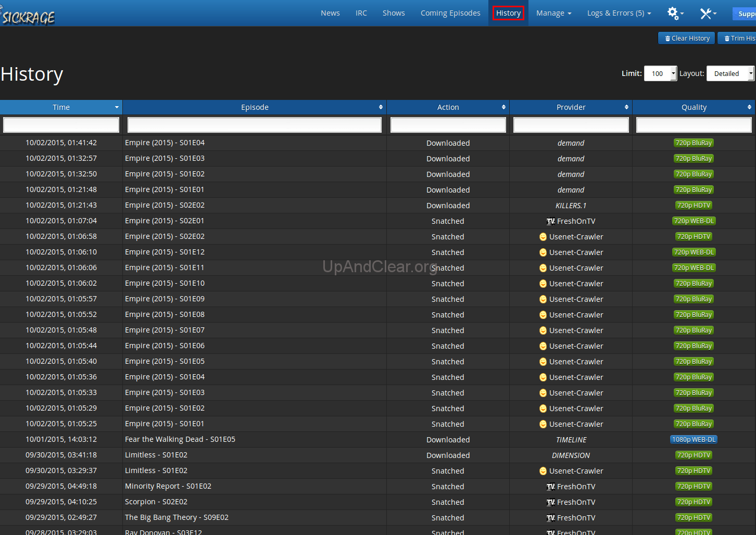Click Usenet-Crawler icon in 01:05:33 row

[x=543, y=393]
